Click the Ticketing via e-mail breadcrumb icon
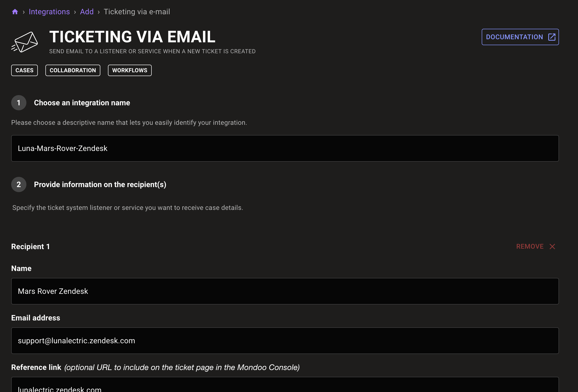 136,11
